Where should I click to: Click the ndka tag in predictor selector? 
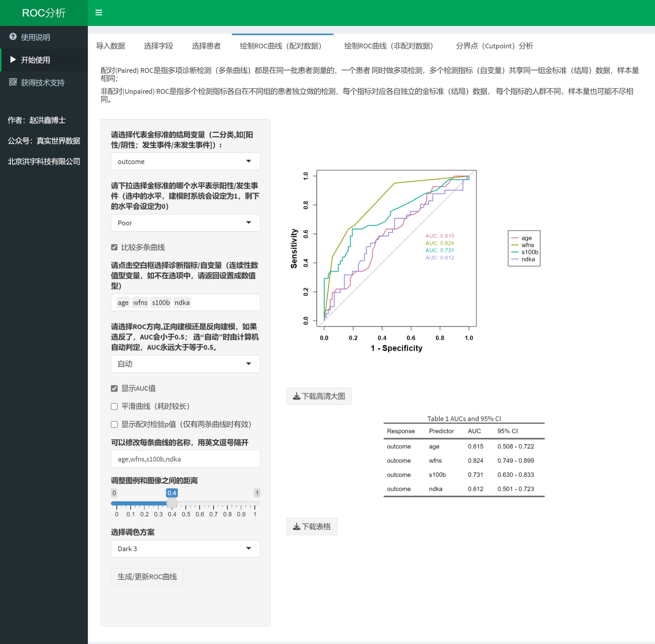click(x=182, y=302)
